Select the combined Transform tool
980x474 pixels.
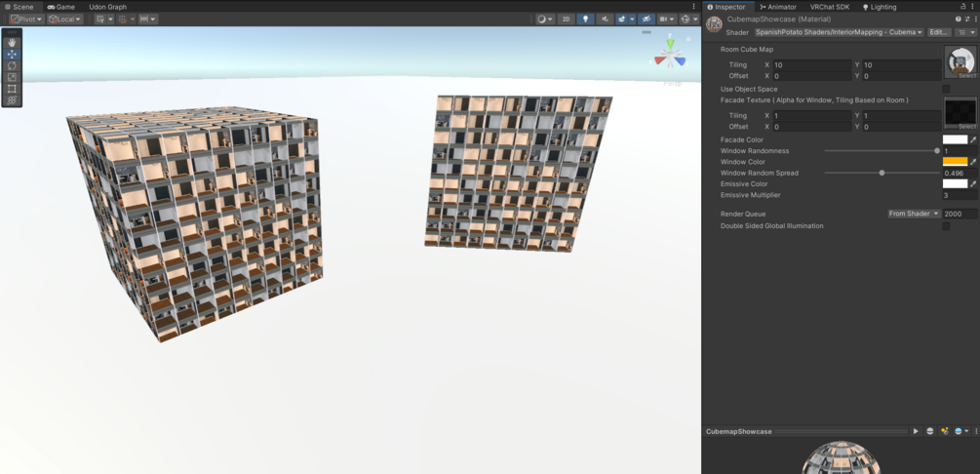pos(12,100)
